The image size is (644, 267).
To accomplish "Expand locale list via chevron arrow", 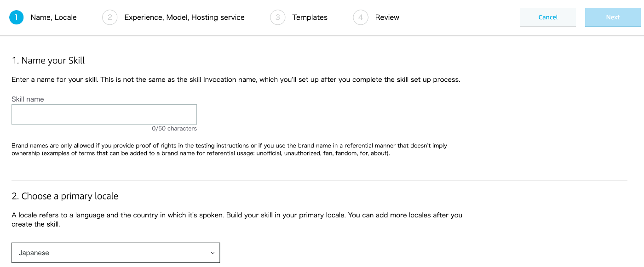I will click(x=213, y=253).
